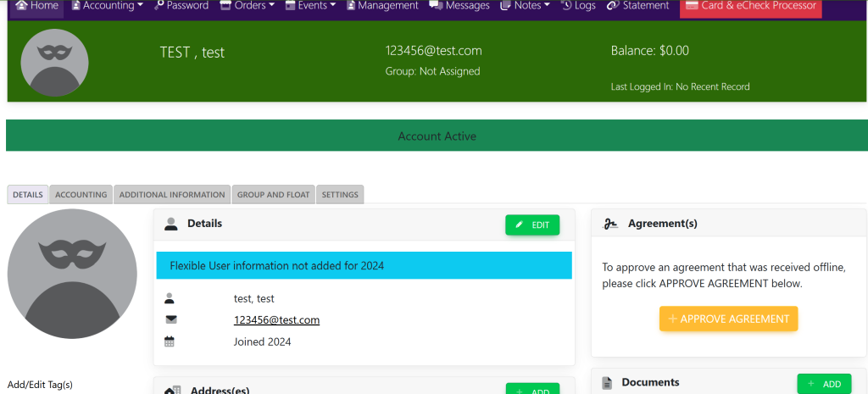The height and width of the screenshot is (394, 868).
Task: Switch to the Accounting tab
Action: (81, 195)
